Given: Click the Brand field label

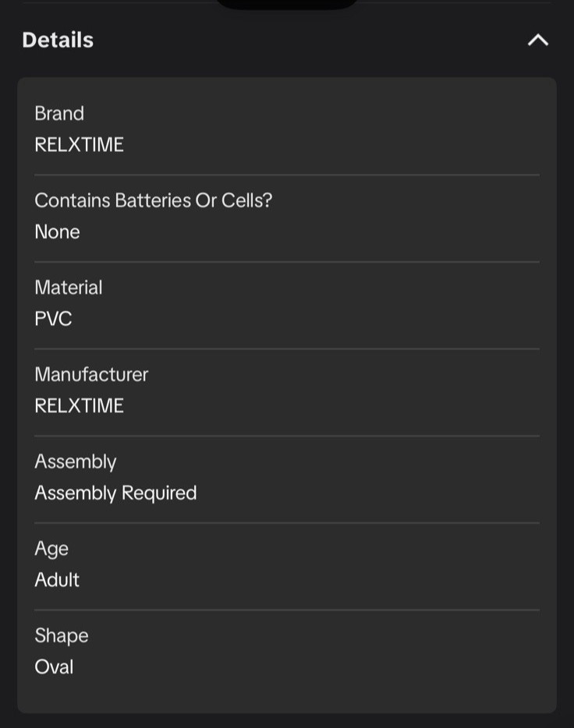Looking at the screenshot, I should (x=59, y=113).
